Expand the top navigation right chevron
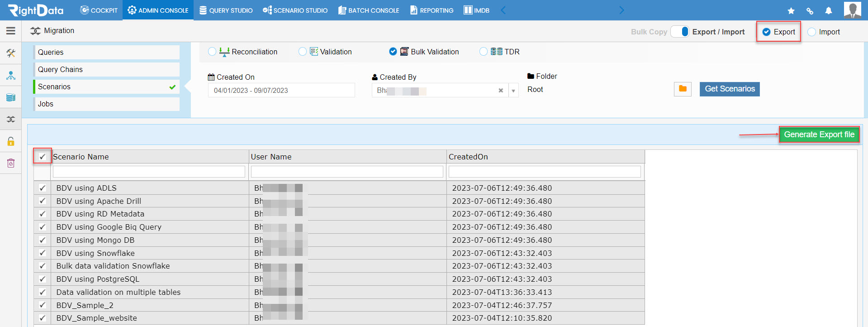Image resolution: width=868 pixels, height=327 pixels. pyautogui.click(x=621, y=10)
